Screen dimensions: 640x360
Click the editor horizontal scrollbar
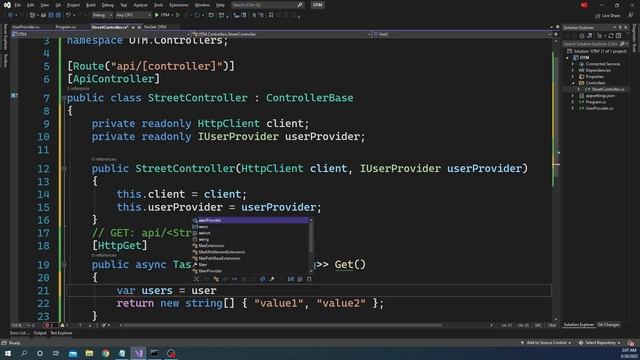(x=283, y=325)
